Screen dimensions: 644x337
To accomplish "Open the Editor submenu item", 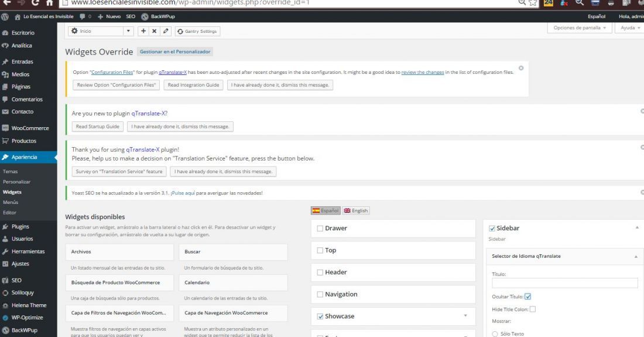I will point(9,213).
